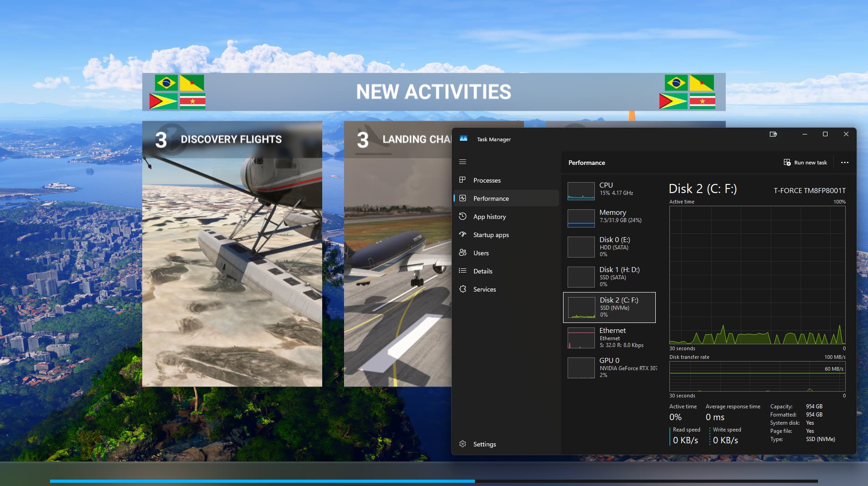
Task: Open the three-dot more options menu
Action: [x=845, y=162]
